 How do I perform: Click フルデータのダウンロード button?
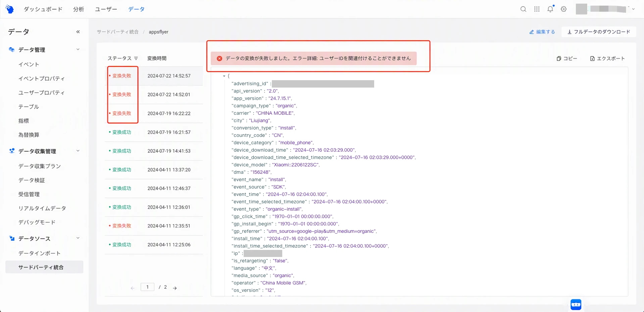599,32
